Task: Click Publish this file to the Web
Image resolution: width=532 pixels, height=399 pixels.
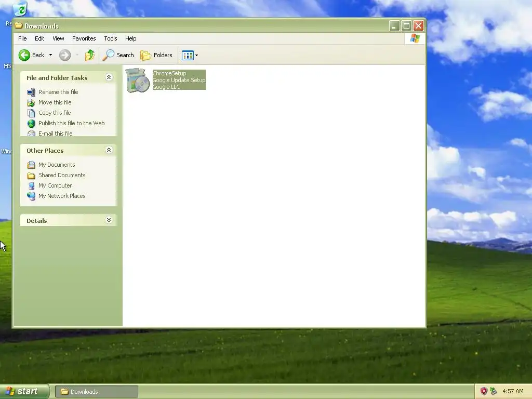Action: (71, 123)
